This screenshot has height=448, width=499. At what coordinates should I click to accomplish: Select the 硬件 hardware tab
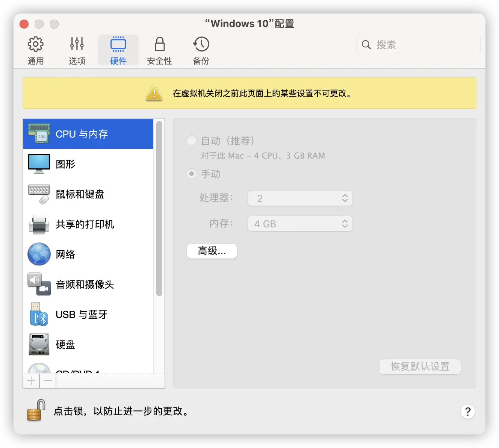coord(118,50)
